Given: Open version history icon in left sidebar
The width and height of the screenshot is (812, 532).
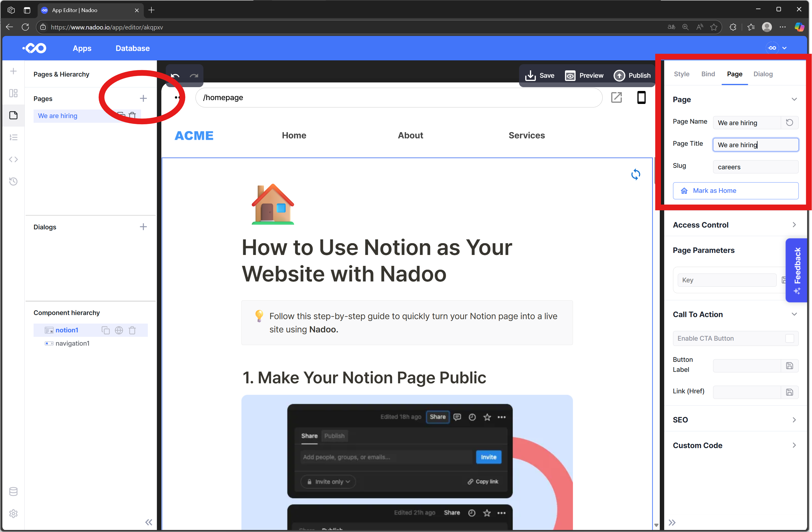Looking at the screenshot, I should (14, 181).
